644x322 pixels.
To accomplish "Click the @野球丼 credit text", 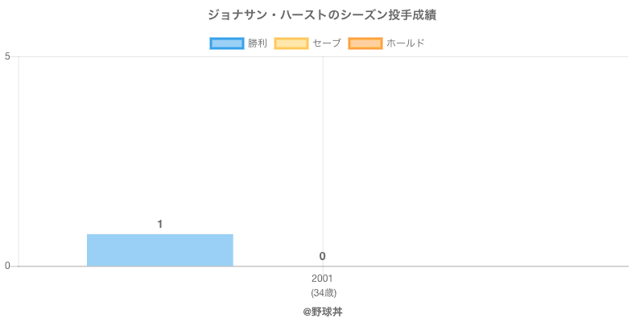I will click(322, 311).
